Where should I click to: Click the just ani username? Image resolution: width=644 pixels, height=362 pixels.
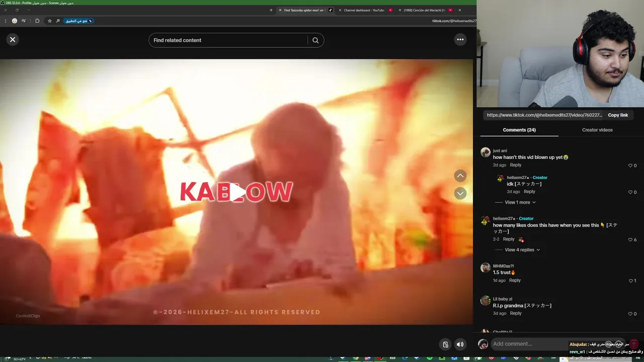tap(500, 151)
